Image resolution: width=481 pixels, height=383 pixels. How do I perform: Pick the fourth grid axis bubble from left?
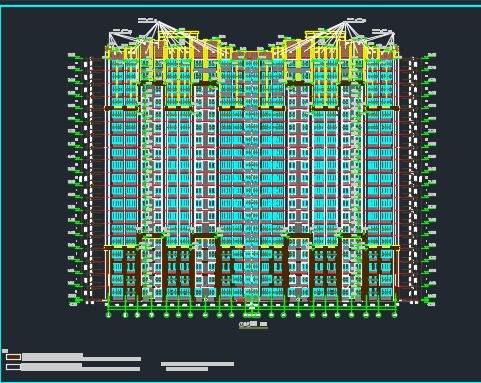[x=152, y=315]
